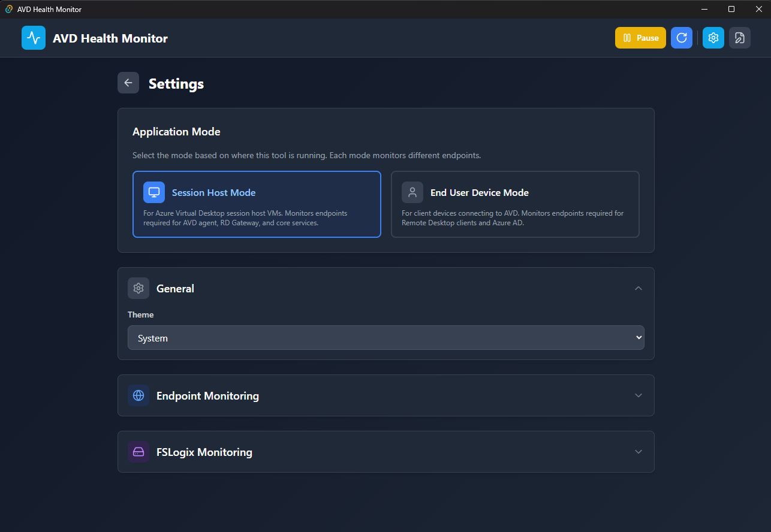Viewport: 771px width, 532px height.
Task: Click the Settings heading area
Action: (176, 84)
